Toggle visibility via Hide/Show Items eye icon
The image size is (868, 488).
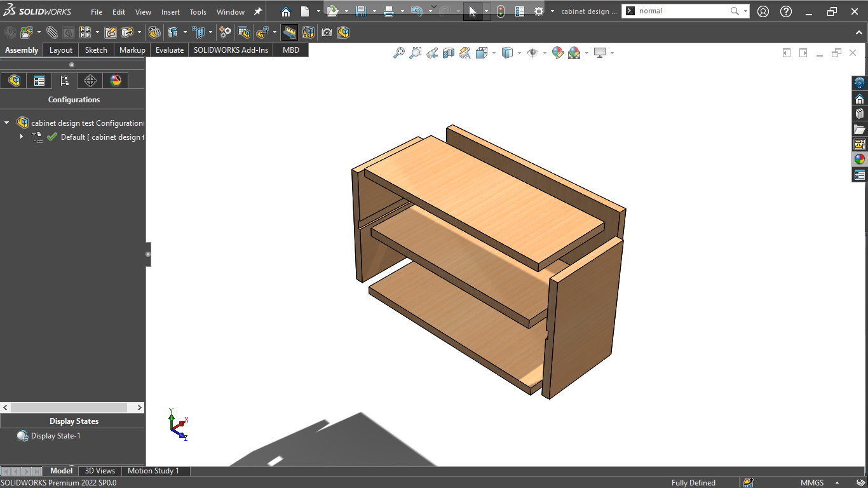click(534, 53)
